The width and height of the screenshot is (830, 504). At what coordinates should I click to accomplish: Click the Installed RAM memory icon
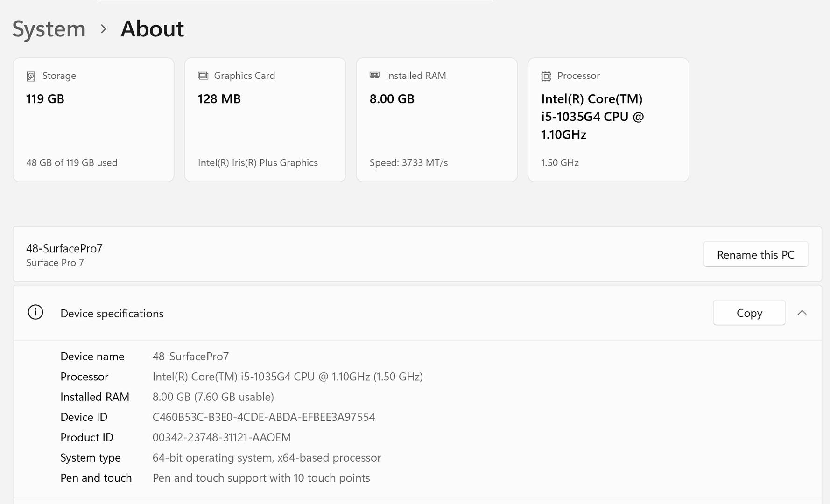(x=374, y=75)
